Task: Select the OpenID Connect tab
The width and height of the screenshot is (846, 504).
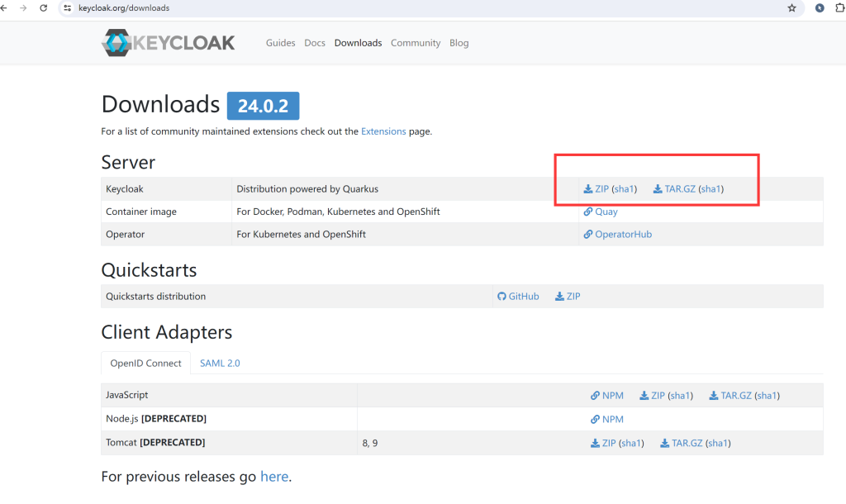Action: 145,364
